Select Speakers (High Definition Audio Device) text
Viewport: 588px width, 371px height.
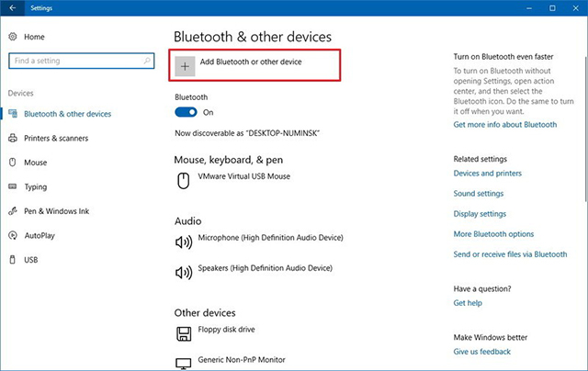(x=266, y=268)
